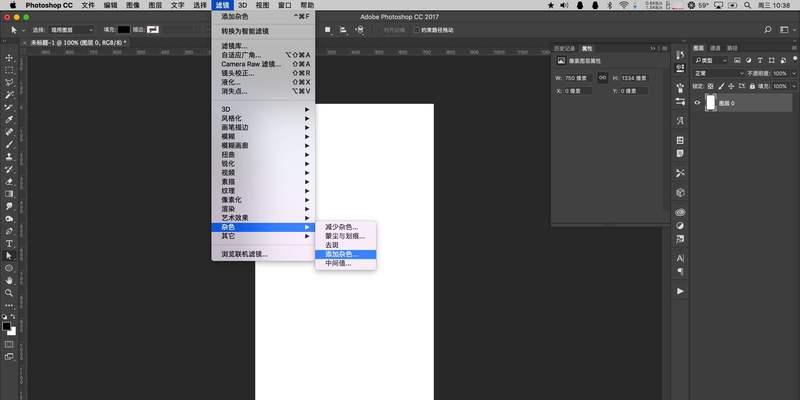Select the Brush tool

9,144
